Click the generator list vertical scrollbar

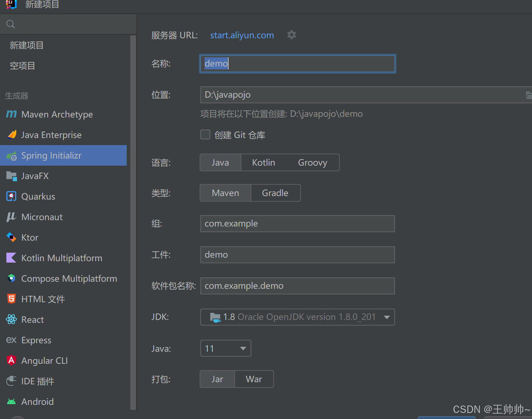tap(133, 222)
